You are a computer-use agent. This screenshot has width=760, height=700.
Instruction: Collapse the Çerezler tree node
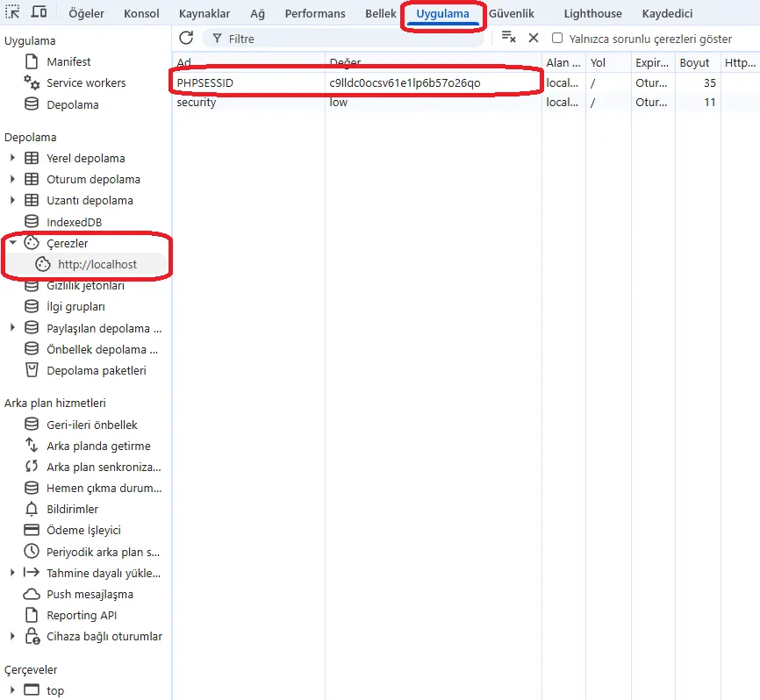point(12,243)
